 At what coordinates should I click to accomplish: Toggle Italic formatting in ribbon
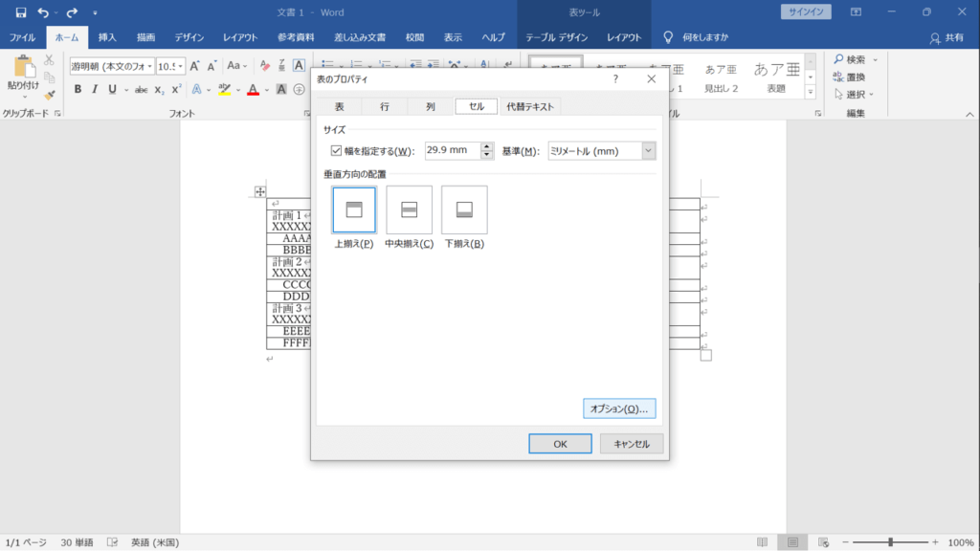coord(95,89)
